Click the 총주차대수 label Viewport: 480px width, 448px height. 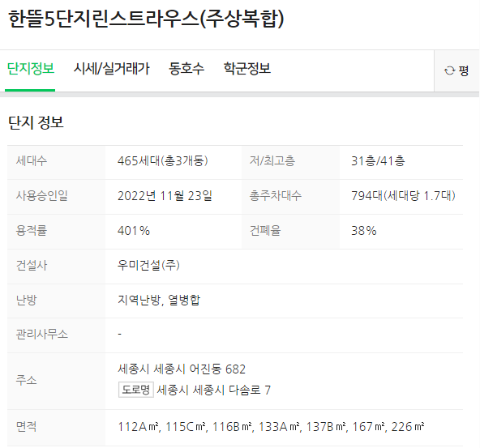click(x=276, y=196)
